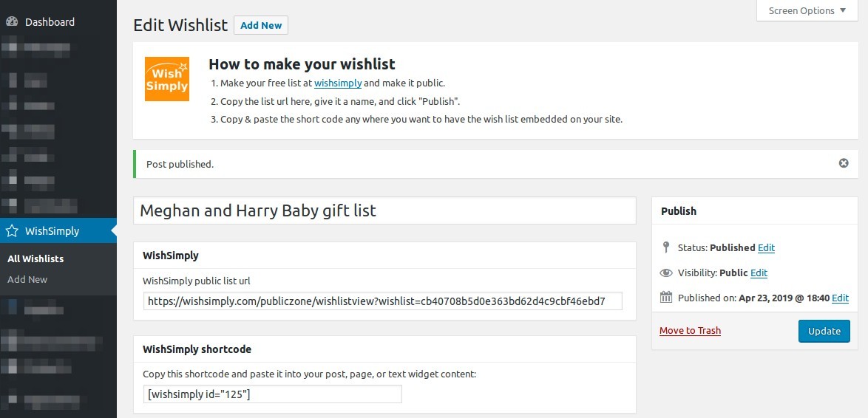
Task: Open the WishSimply sidebar menu
Action: [52, 231]
